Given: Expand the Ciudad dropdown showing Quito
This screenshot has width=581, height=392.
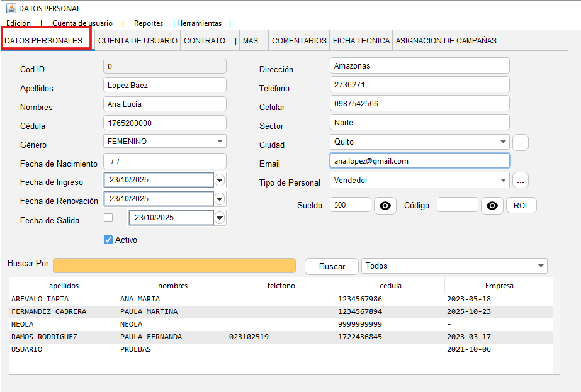Looking at the screenshot, I should coord(503,142).
